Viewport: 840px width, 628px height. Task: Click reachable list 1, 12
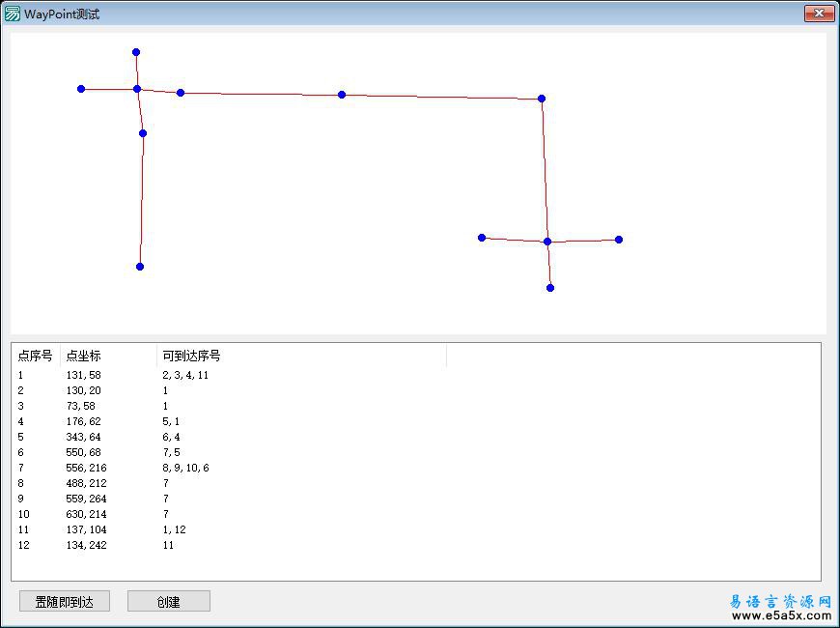tap(174, 529)
